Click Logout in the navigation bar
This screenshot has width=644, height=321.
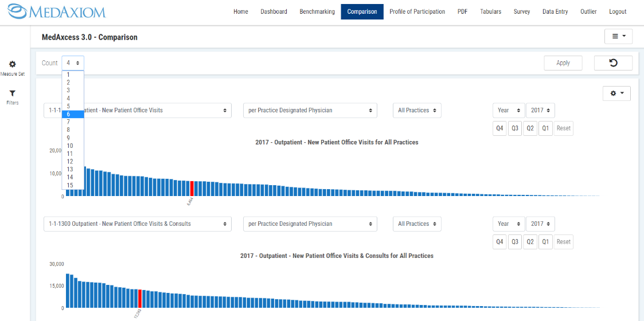click(618, 11)
